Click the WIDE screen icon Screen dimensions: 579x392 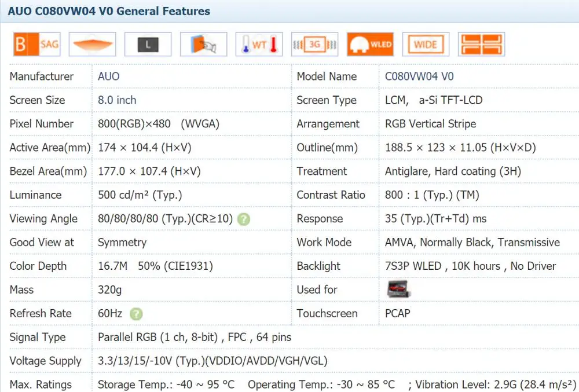point(426,44)
